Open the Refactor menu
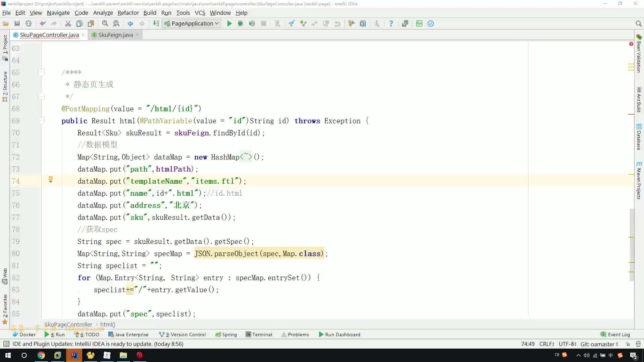This screenshot has width=644, height=362. [x=128, y=13]
